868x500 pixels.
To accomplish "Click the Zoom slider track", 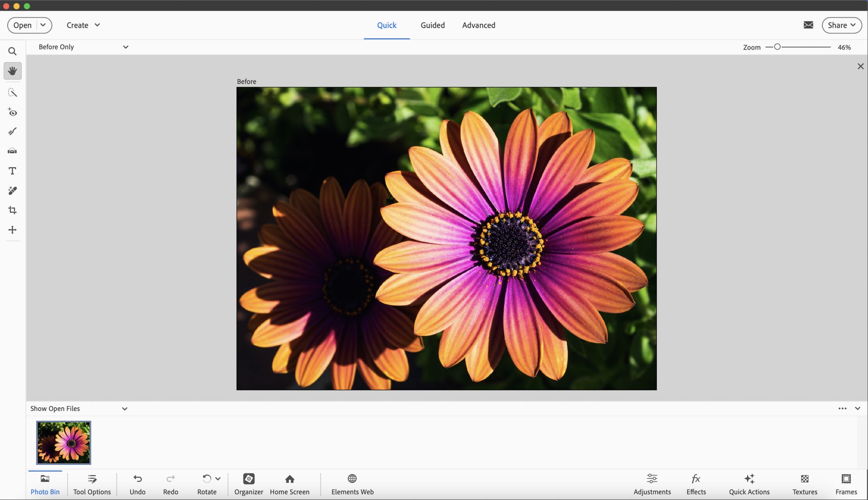I will [x=805, y=47].
